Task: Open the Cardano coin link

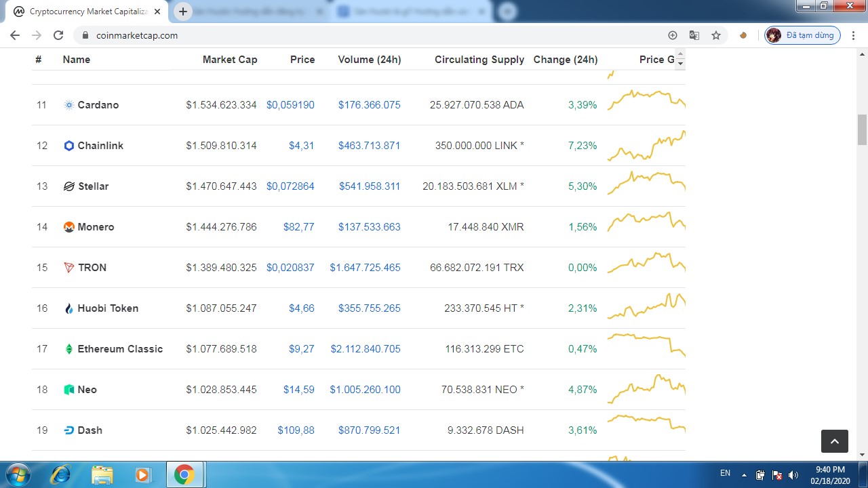Action: pos(98,105)
